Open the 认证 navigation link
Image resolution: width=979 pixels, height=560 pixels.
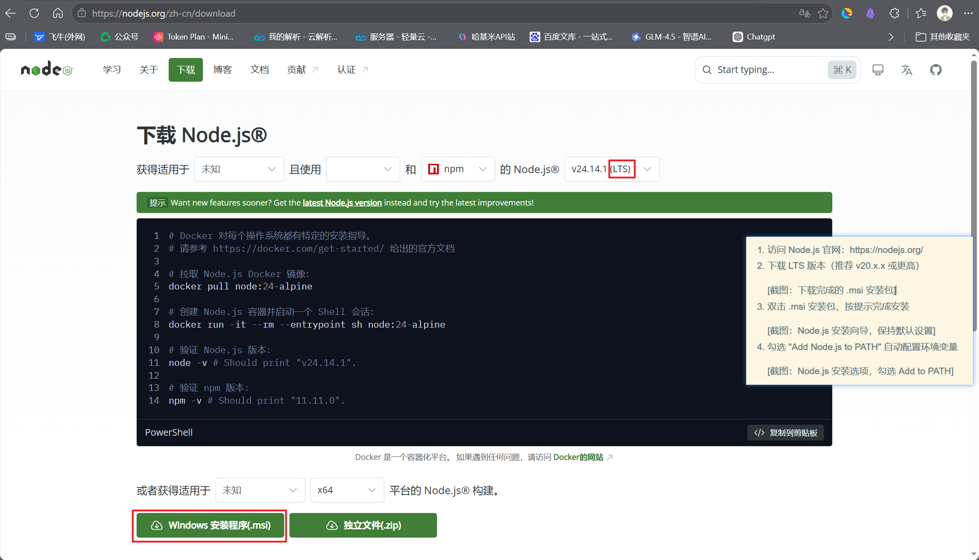(353, 70)
